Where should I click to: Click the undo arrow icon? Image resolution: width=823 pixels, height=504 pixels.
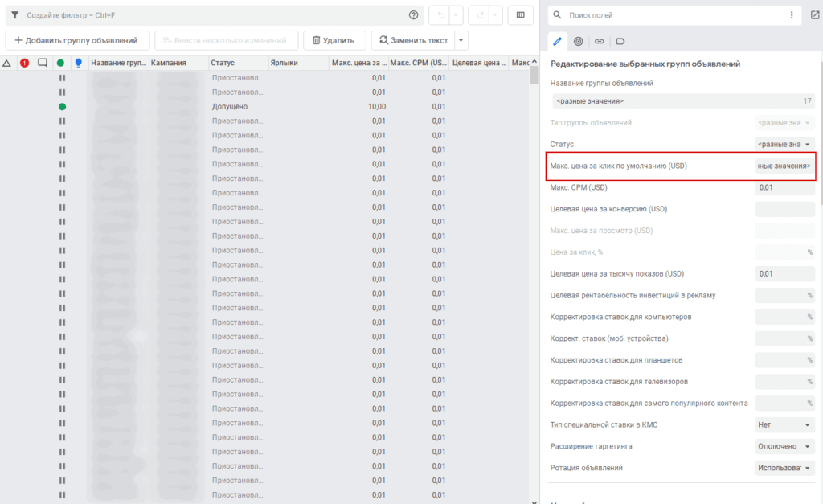(x=440, y=15)
